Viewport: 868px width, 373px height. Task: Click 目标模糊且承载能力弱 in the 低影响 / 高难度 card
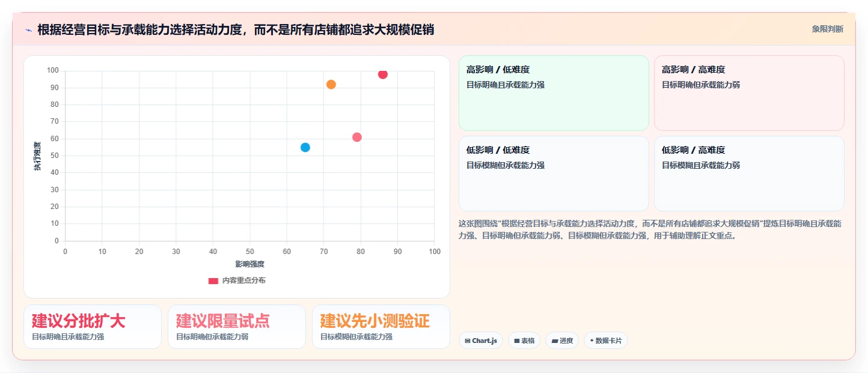coord(701,165)
